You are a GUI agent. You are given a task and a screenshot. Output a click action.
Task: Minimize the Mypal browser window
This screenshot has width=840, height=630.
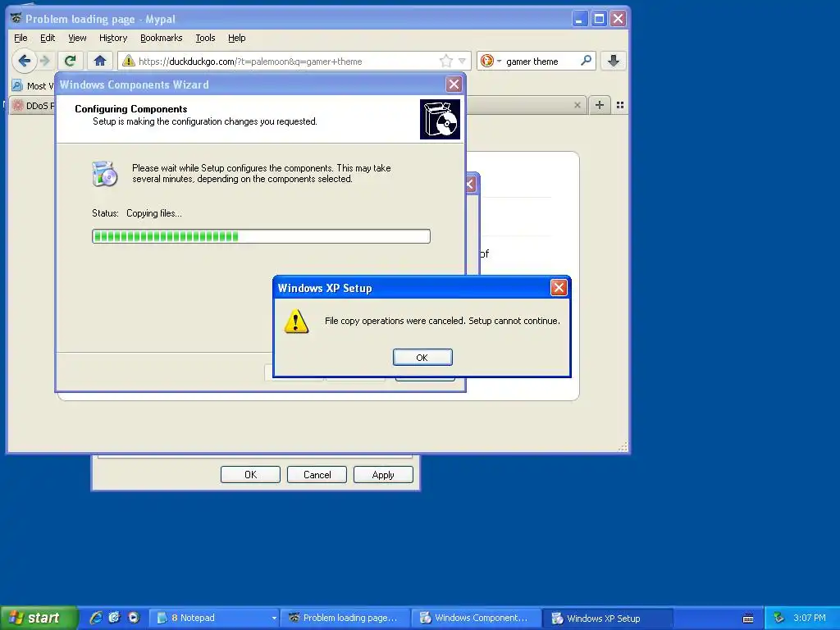[x=579, y=19]
